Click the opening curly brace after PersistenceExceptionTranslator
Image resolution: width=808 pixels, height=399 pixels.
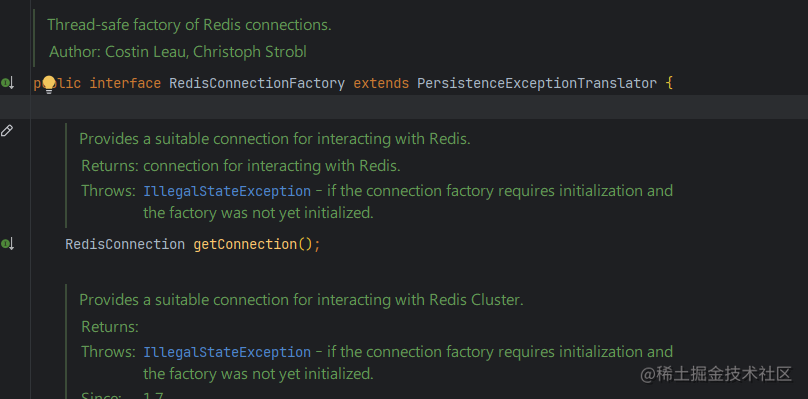point(669,84)
